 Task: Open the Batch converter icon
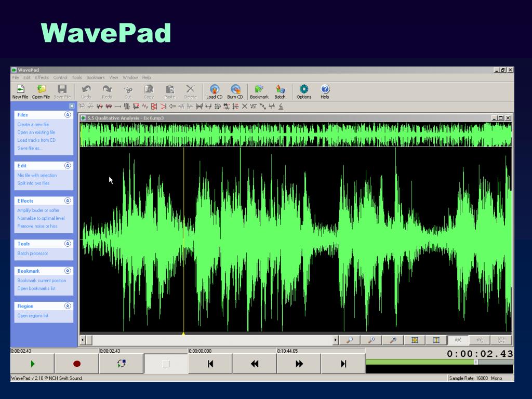(x=280, y=92)
